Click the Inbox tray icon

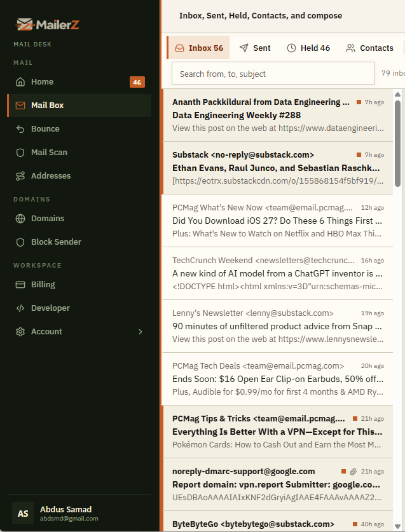pyautogui.click(x=179, y=48)
